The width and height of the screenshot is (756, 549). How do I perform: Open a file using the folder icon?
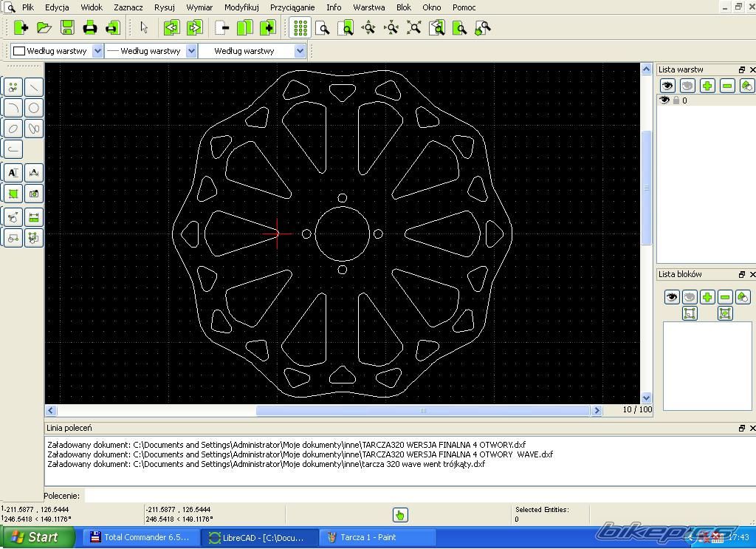point(44,27)
